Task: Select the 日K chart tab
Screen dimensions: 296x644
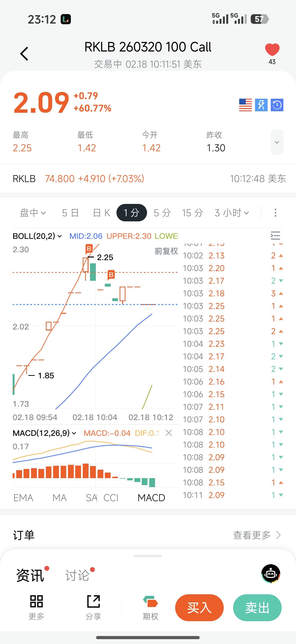Action: [101, 213]
